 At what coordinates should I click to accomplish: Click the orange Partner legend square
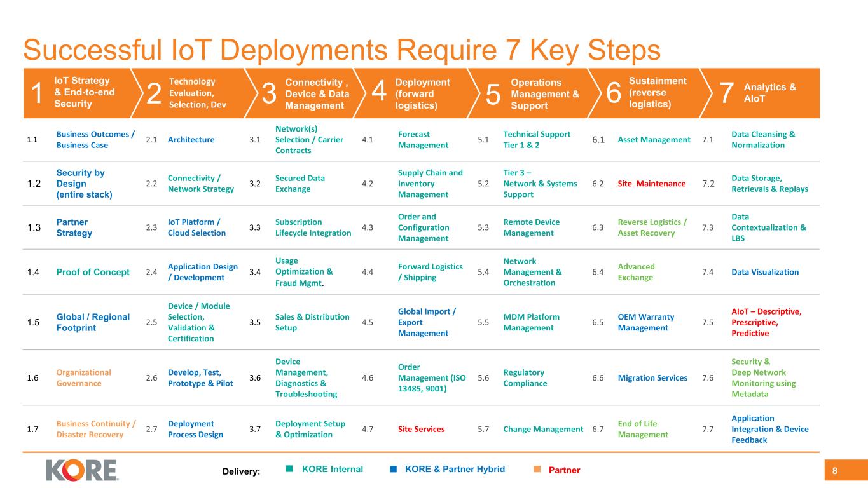(537, 470)
